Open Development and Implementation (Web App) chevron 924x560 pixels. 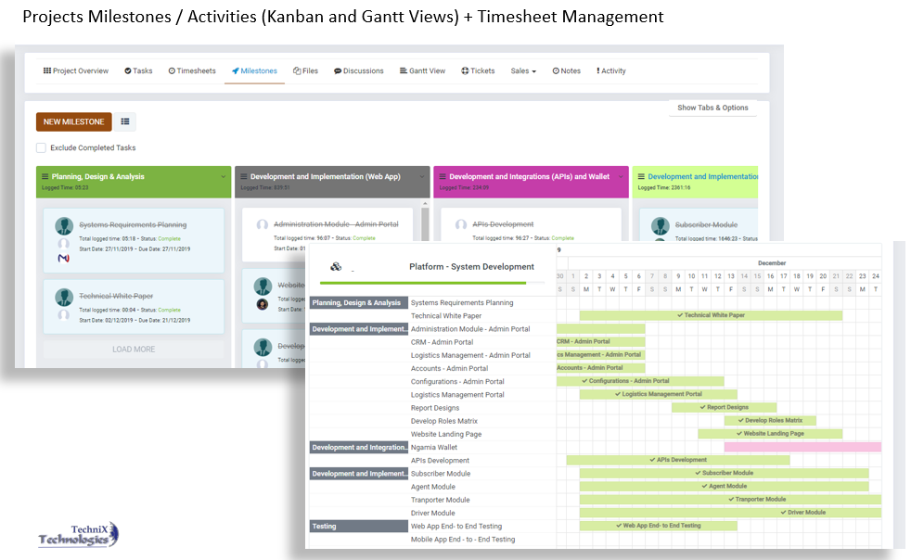(x=422, y=176)
